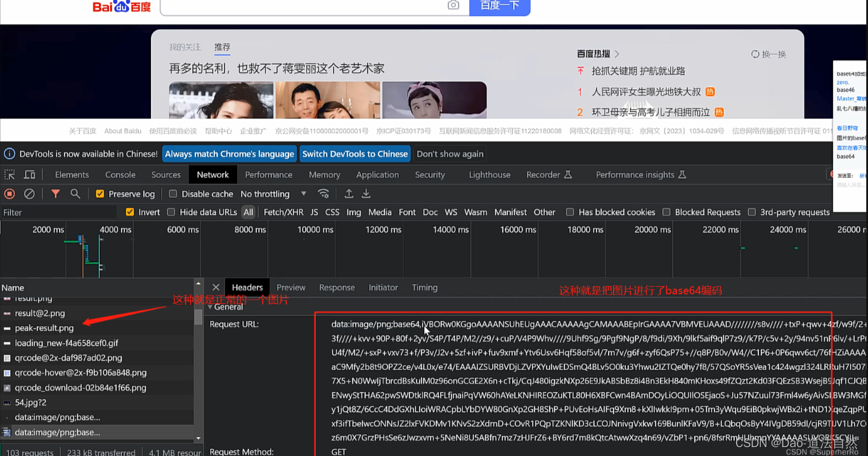The height and width of the screenshot is (456, 868).
Task: Switch to the Response tab
Action: click(337, 287)
